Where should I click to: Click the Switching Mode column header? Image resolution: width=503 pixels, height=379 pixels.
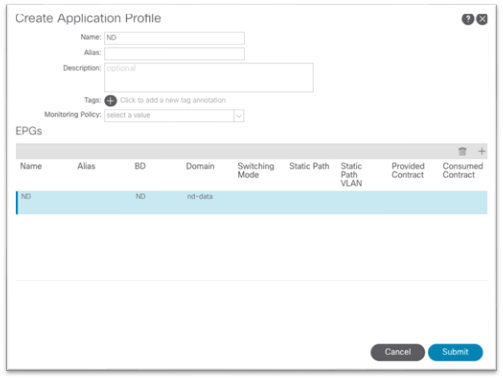256,170
